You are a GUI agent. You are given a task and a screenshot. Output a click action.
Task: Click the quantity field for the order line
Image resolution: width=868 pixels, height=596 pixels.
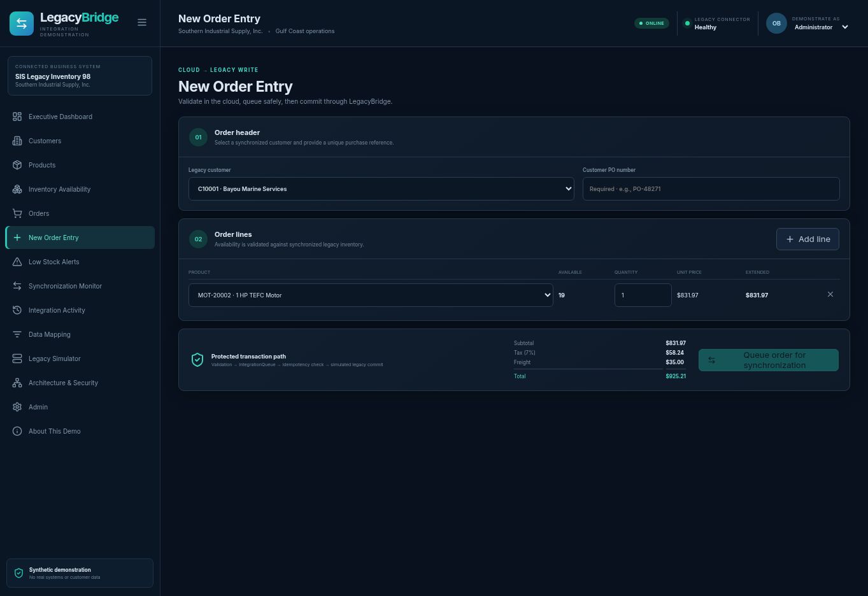tap(643, 295)
